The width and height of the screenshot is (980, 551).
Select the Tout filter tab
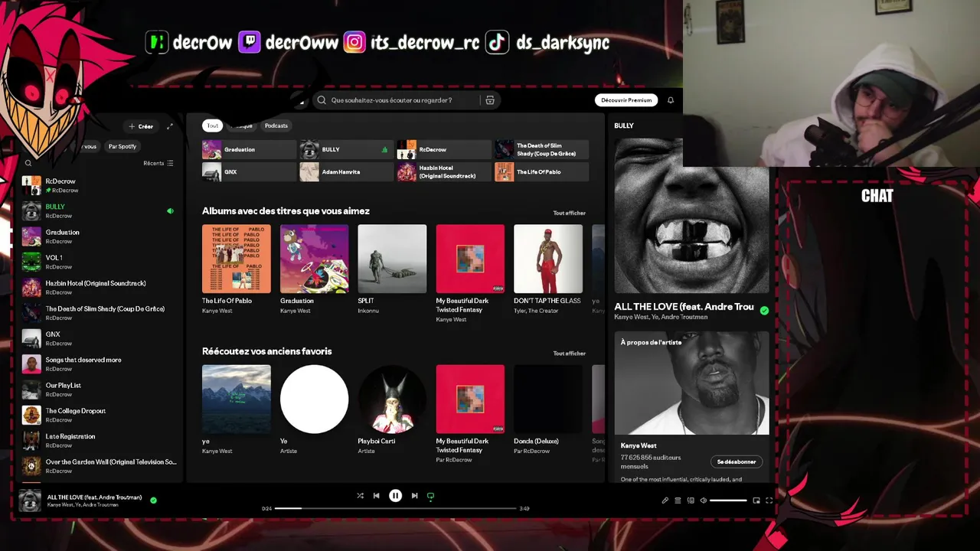[x=212, y=126]
